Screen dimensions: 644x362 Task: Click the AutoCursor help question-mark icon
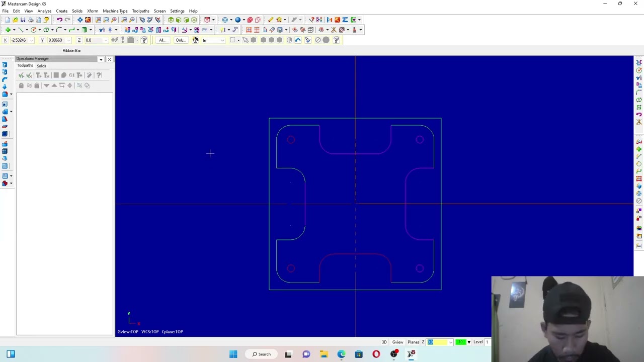pyautogui.click(x=144, y=40)
